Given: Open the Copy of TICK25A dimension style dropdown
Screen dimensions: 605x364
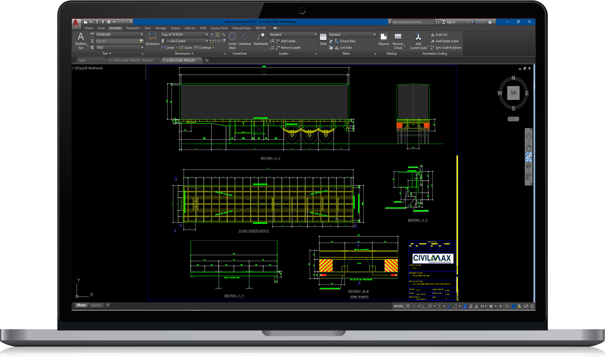Looking at the screenshot, I should (207, 35).
